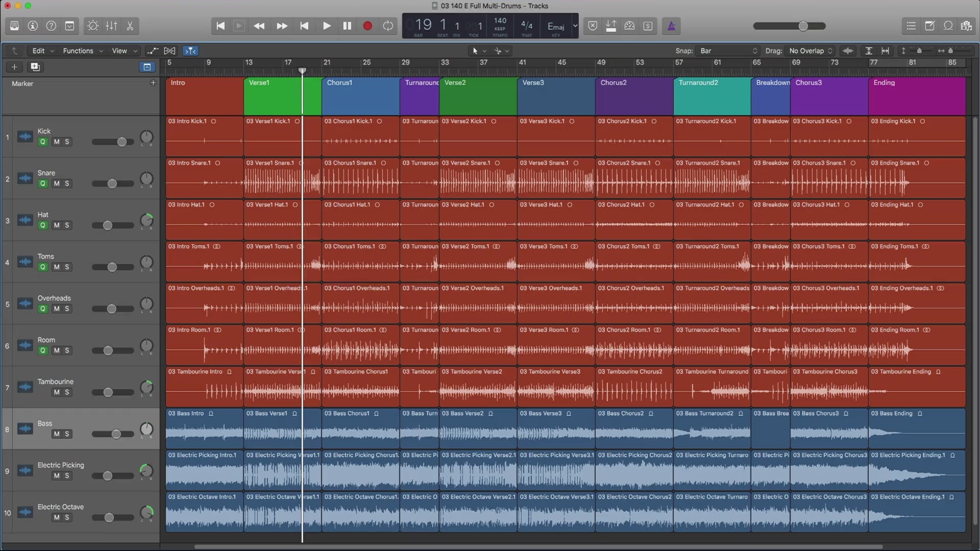This screenshot has width=980, height=551.
Task: Toggle the Catch Playhead button
Action: point(190,51)
